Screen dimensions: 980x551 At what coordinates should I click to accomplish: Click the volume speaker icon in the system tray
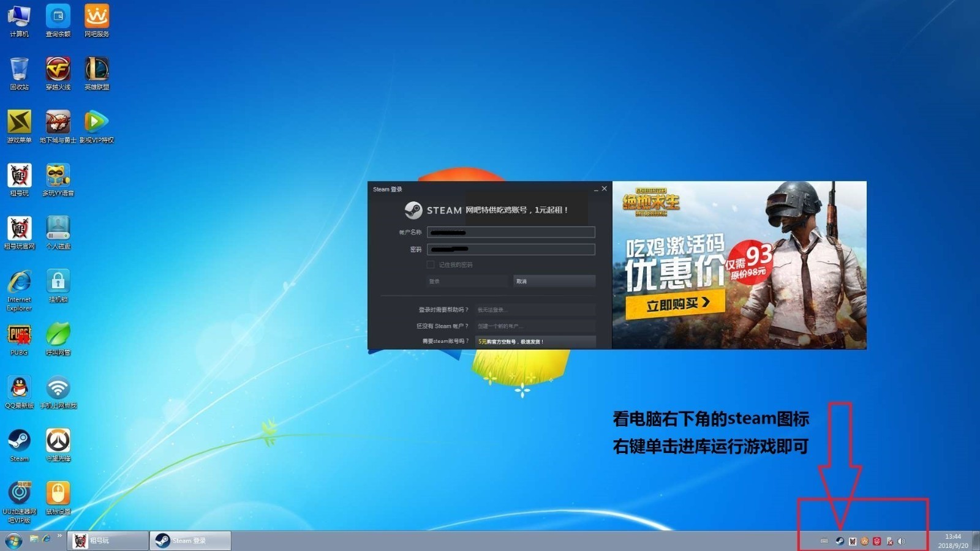pyautogui.click(x=901, y=541)
